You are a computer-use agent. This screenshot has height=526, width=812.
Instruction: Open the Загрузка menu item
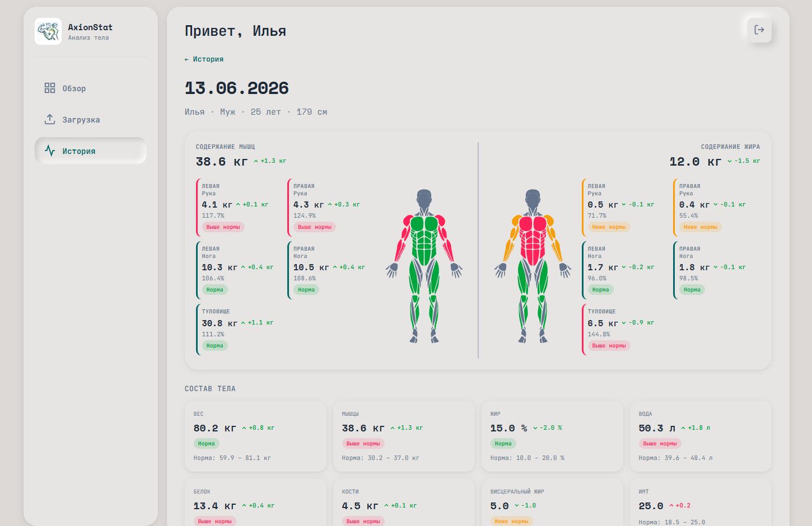[x=91, y=119]
